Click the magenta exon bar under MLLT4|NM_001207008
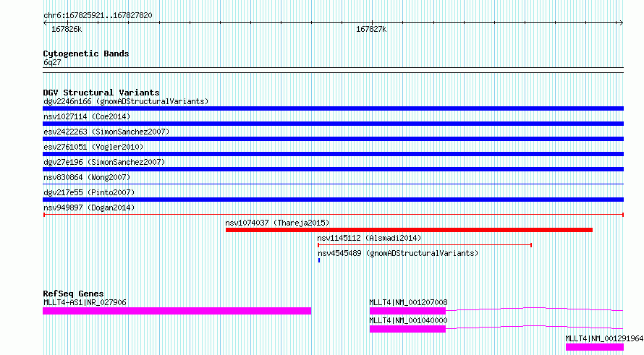644x355 pixels. pyautogui.click(x=407, y=311)
